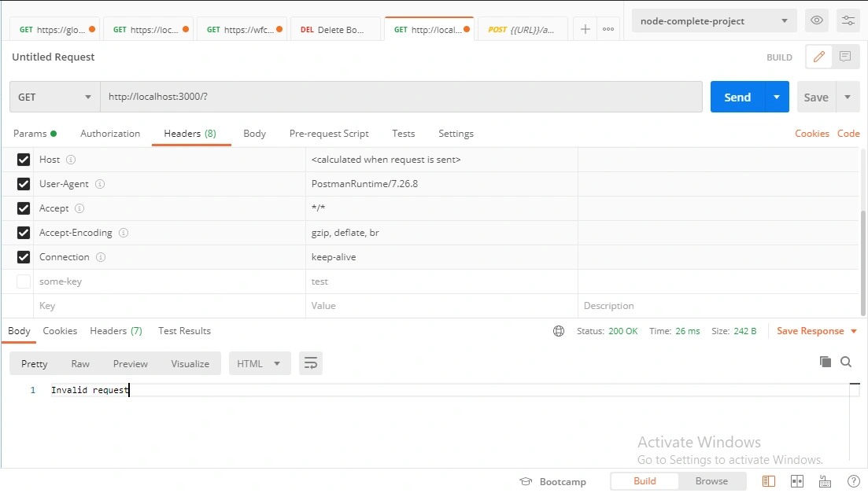
Task: Uncheck the Accept-Encoding header checkbox
Action: coord(24,233)
